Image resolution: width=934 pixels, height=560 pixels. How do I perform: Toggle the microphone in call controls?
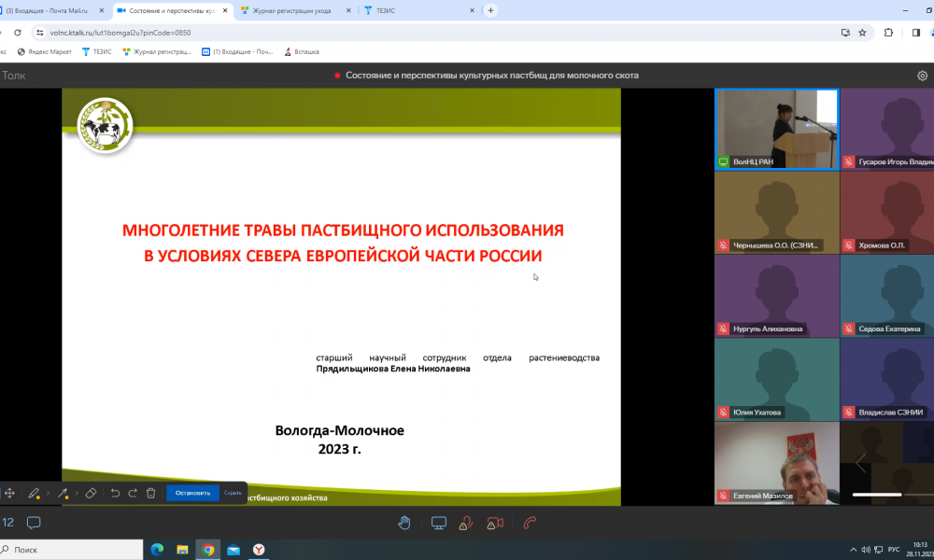point(467,523)
